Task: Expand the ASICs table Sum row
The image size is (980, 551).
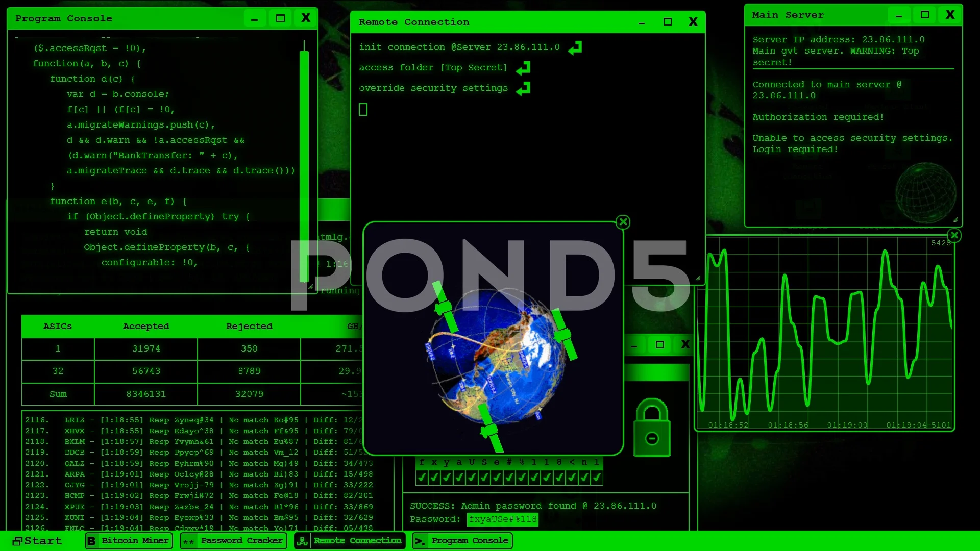Action: pyautogui.click(x=57, y=393)
